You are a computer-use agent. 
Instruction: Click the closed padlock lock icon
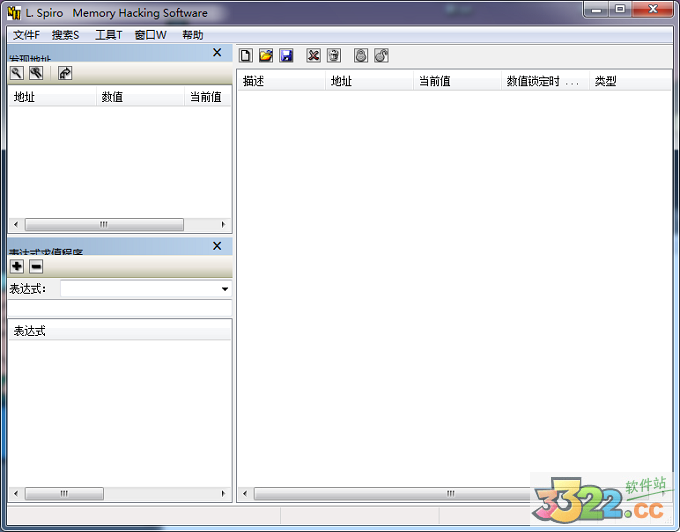click(361, 56)
